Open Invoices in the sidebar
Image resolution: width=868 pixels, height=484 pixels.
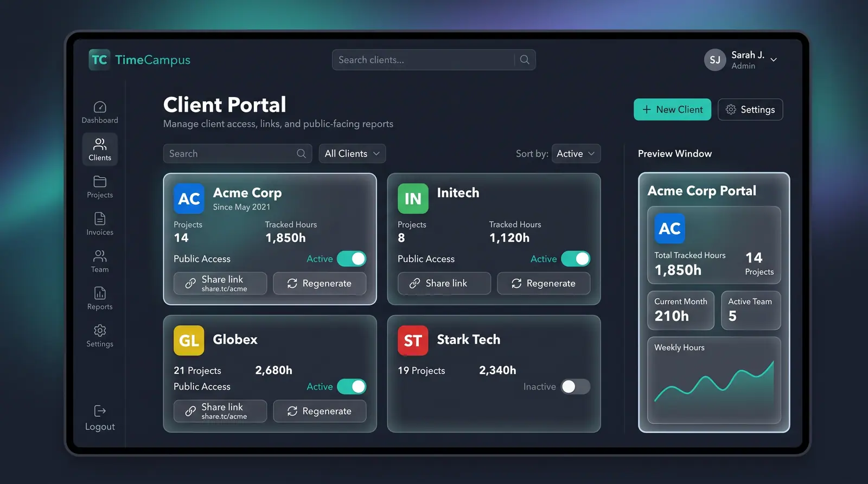click(100, 224)
